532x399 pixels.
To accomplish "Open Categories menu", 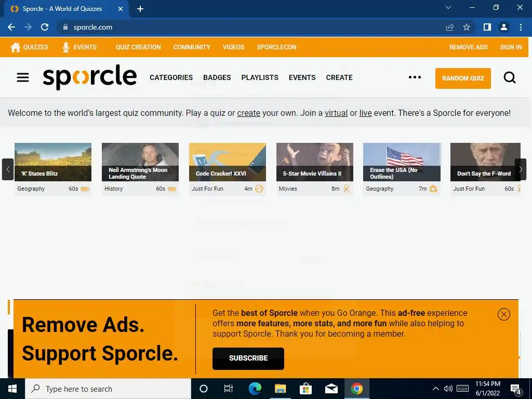I will click(171, 77).
